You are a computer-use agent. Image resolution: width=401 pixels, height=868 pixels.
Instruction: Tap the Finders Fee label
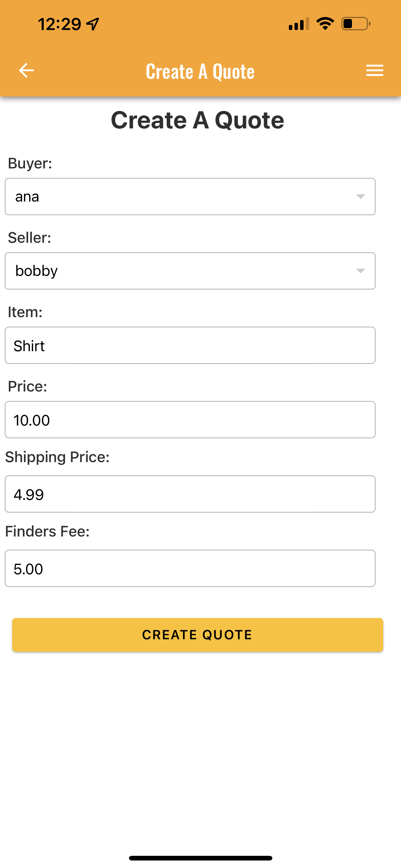(x=47, y=531)
